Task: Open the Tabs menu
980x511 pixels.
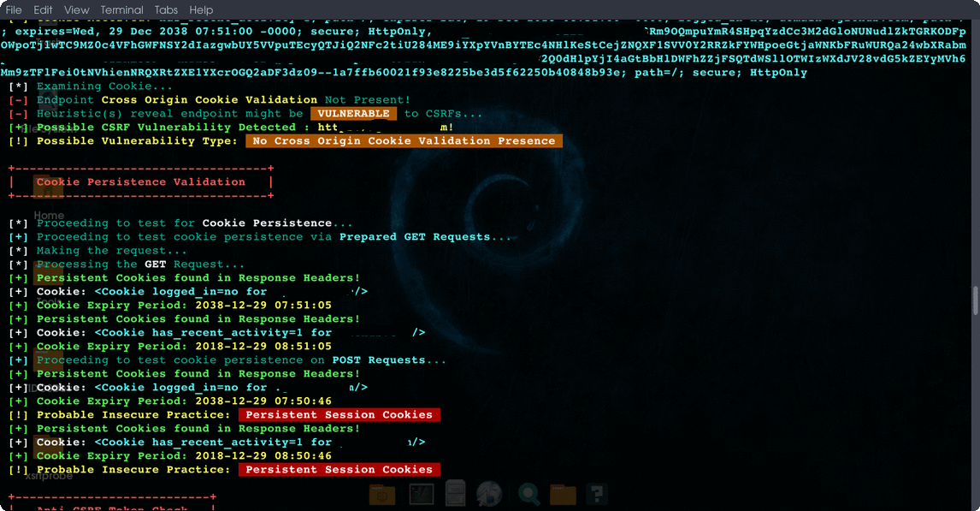Action: click(166, 9)
